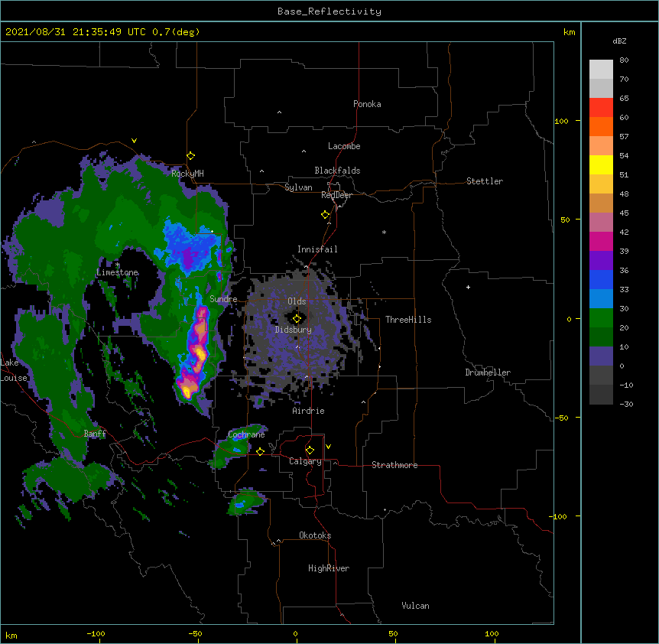Select the orange 57-60 dBZ legend swatch
The height and width of the screenshot is (644, 659).
[x=601, y=126]
